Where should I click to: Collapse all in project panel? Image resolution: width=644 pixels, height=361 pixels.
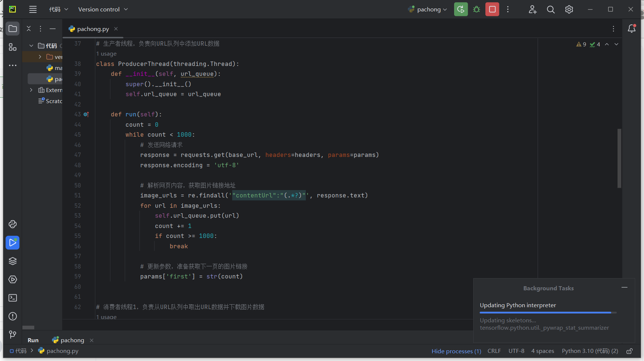(x=29, y=29)
